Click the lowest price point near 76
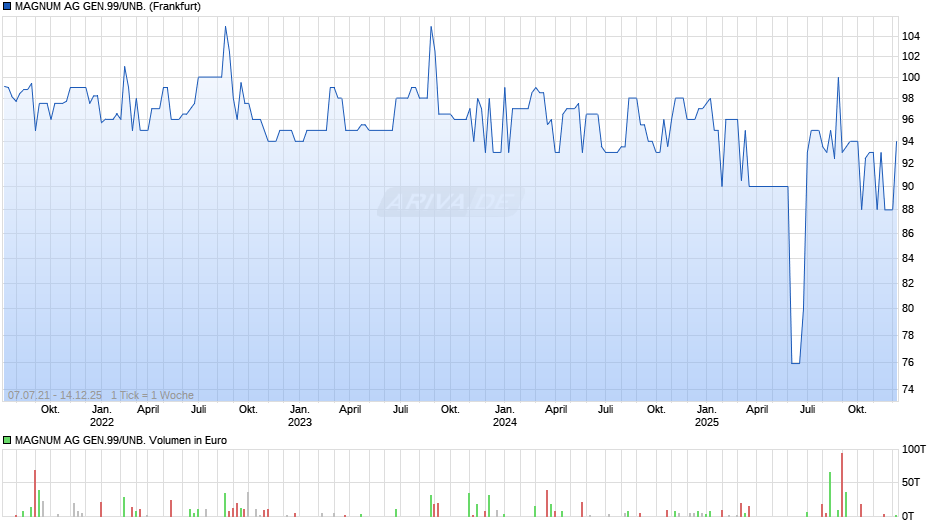 pos(796,363)
